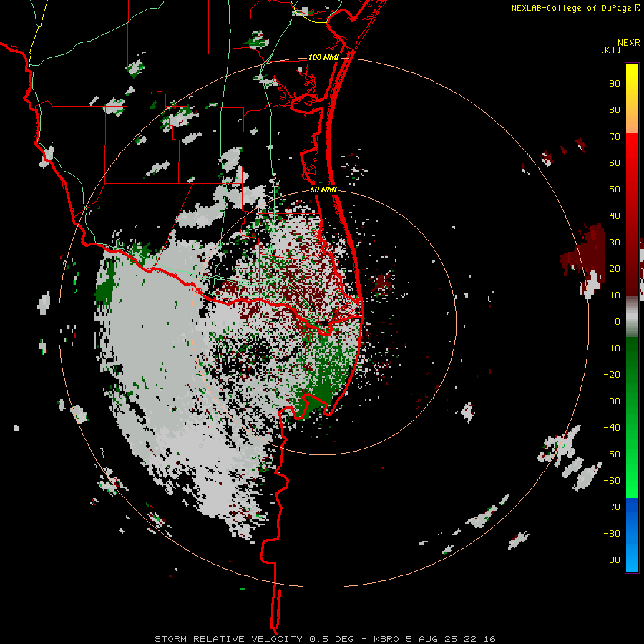Select the 0 value on the velocity scale

click(618, 322)
